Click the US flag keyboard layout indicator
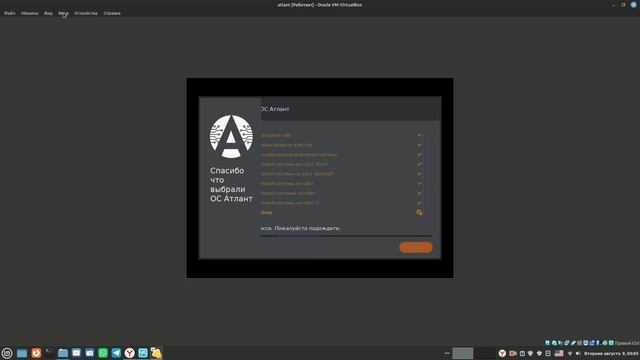This screenshot has height=360, width=640. click(559, 353)
